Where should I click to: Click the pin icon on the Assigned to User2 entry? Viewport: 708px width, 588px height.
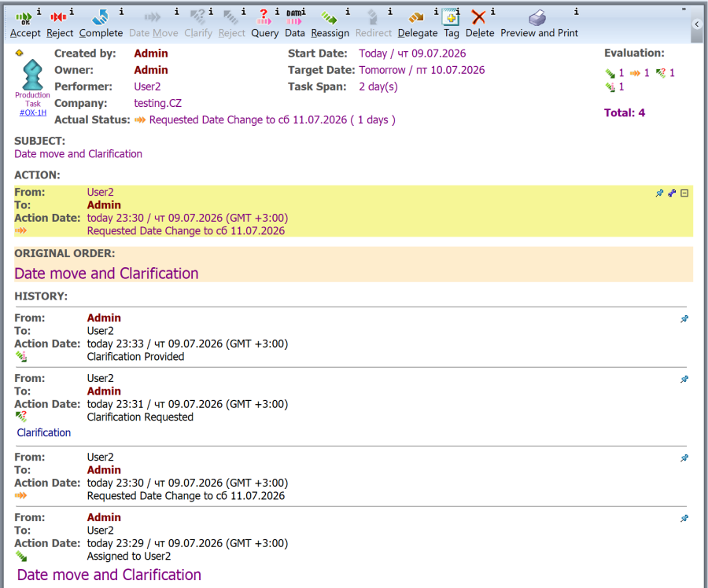[684, 519]
